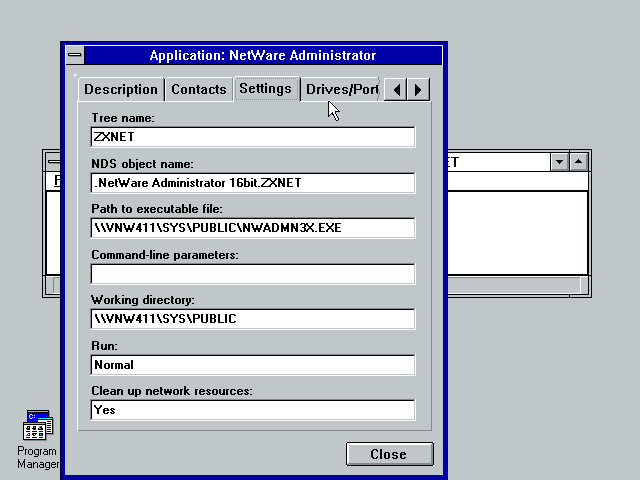Click the 'Path to executable file:' label
This screenshot has width=640, height=480.
(x=157, y=209)
